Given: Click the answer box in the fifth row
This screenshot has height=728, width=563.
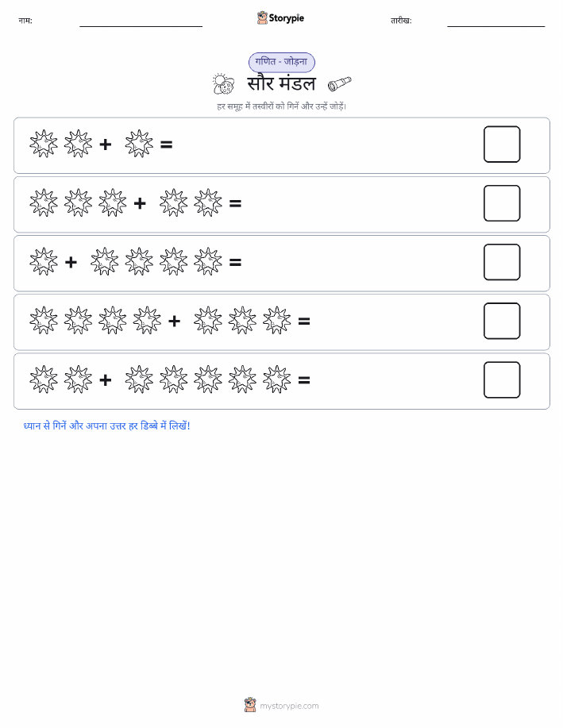Looking at the screenshot, I should [502, 379].
